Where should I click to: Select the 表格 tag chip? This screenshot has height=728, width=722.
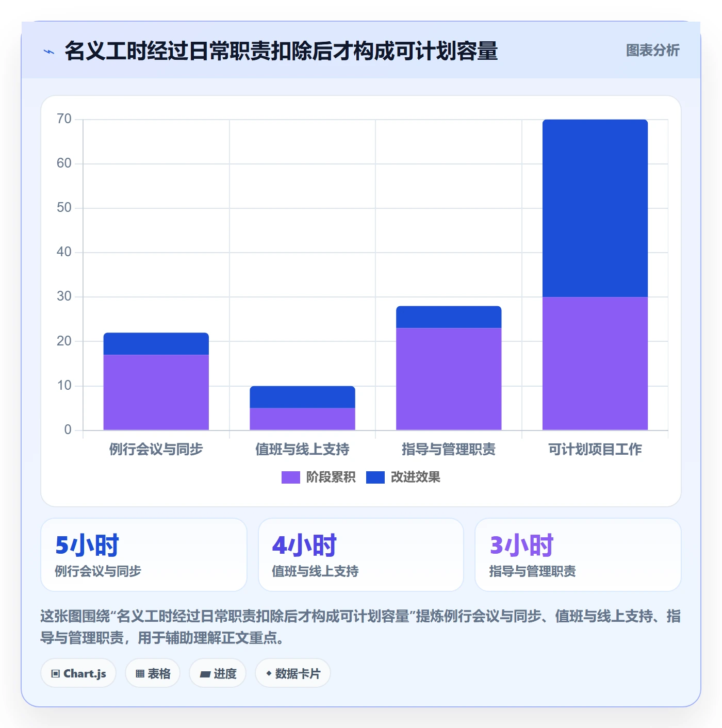coord(153,673)
